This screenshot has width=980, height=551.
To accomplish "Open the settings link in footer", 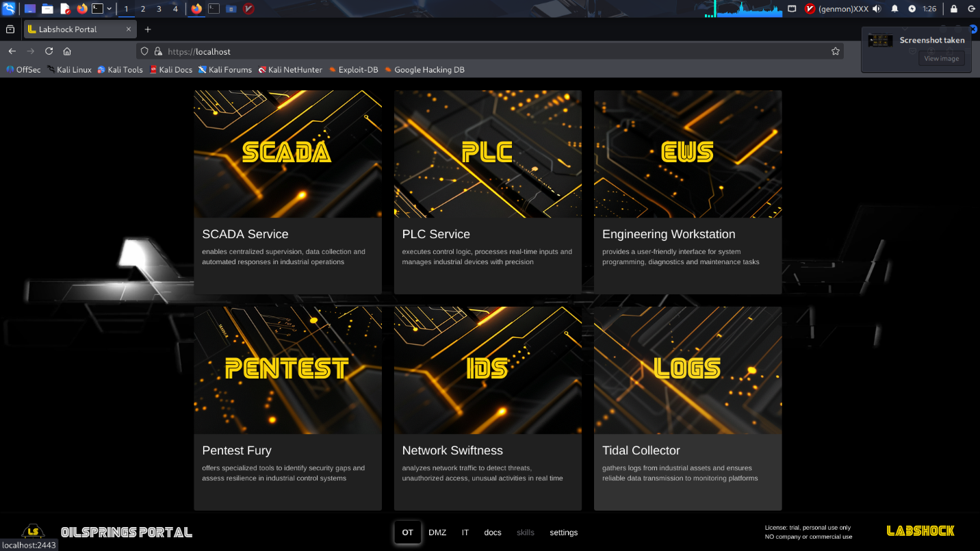I will point(563,533).
